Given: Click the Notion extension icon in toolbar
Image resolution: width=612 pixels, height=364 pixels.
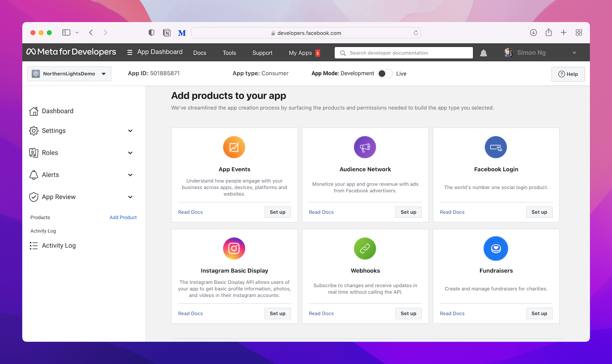Looking at the screenshot, I should (x=167, y=33).
